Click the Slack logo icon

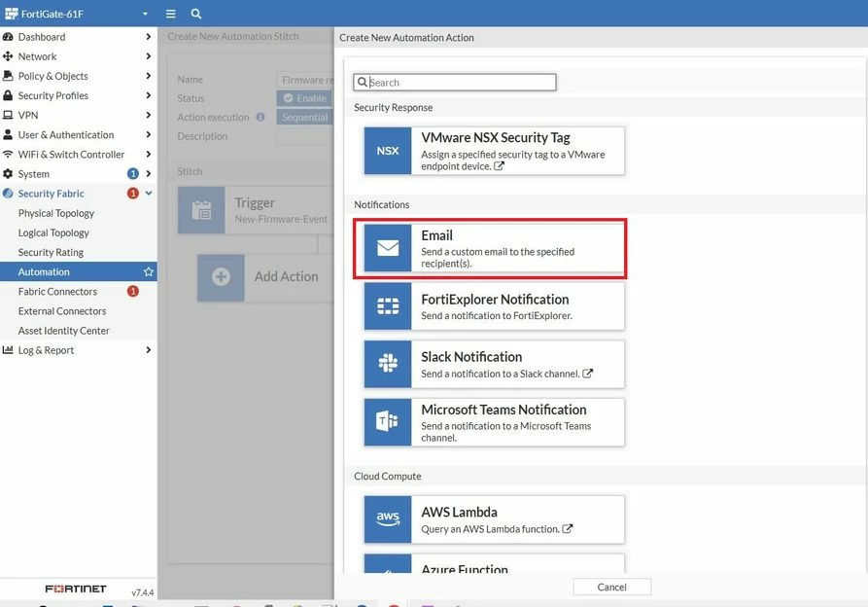tap(388, 364)
